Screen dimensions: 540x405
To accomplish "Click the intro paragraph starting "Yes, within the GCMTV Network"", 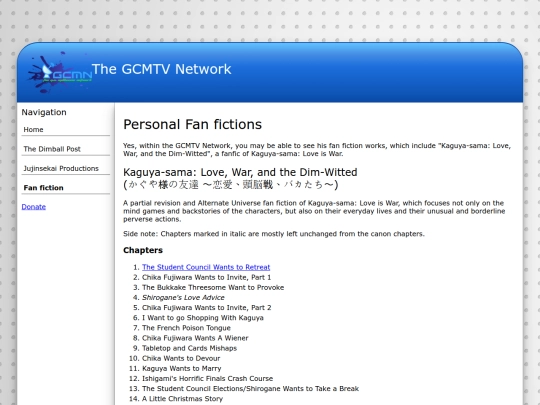I will tap(317, 149).
